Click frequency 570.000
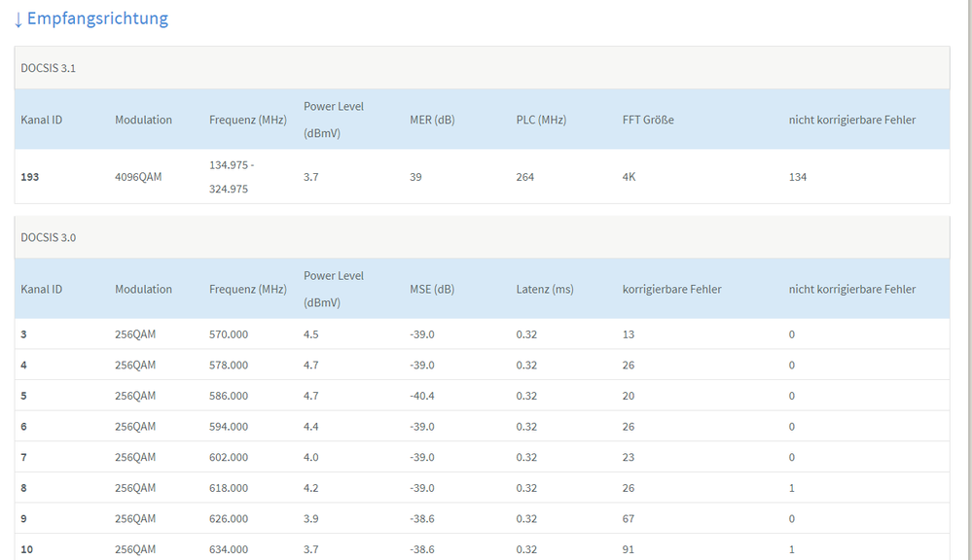This screenshot has width=972, height=560. click(229, 334)
